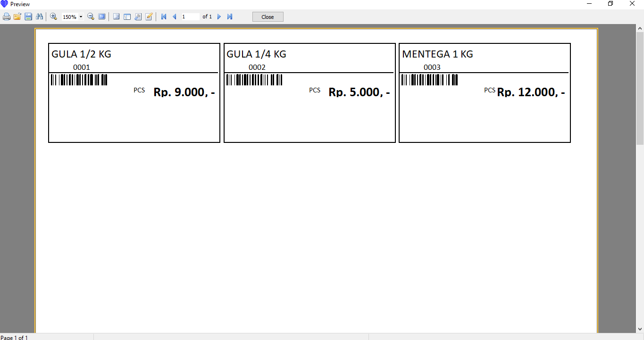Close the Preview window with X
This screenshot has width=644, height=340.
632,4
